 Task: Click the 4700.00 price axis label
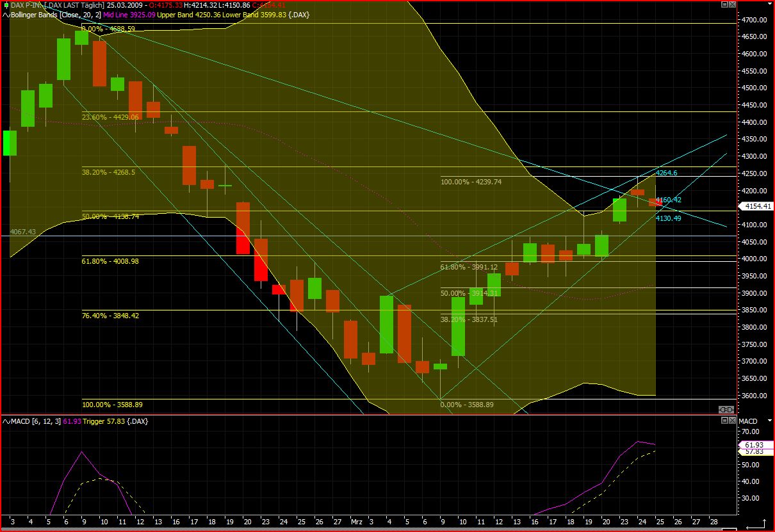[x=755, y=20]
